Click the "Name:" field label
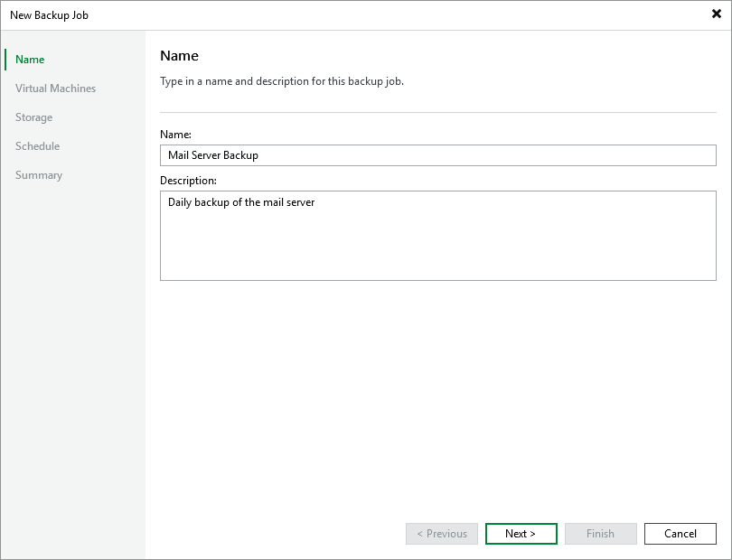The width and height of the screenshot is (732, 560). pyautogui.click(x=175, y=134)
